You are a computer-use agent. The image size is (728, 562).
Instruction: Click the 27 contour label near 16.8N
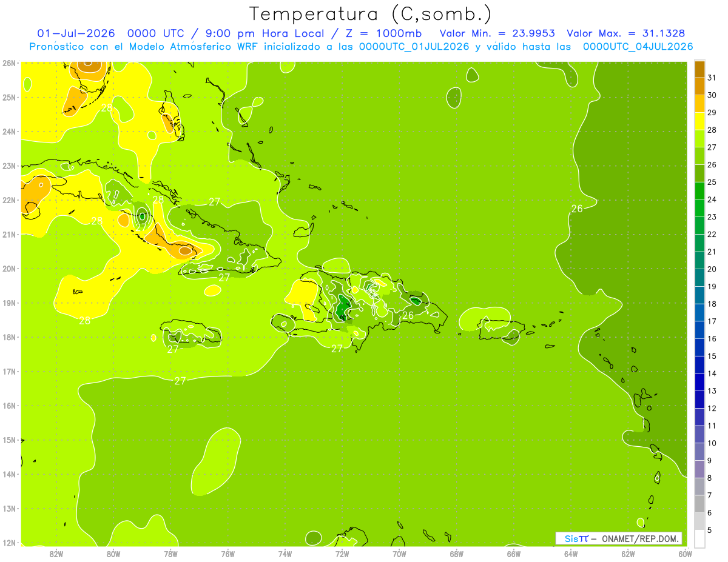tap(180, 381)
